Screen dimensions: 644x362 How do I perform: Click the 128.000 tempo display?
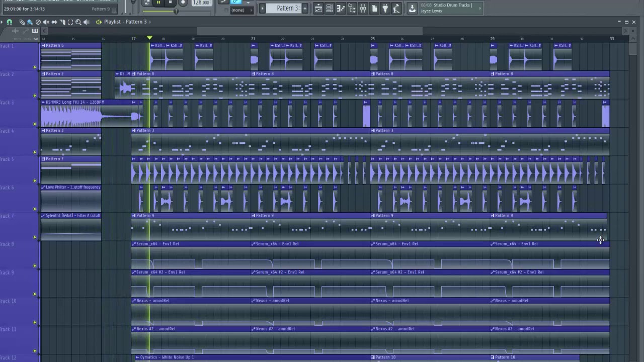tap(201, 3)
